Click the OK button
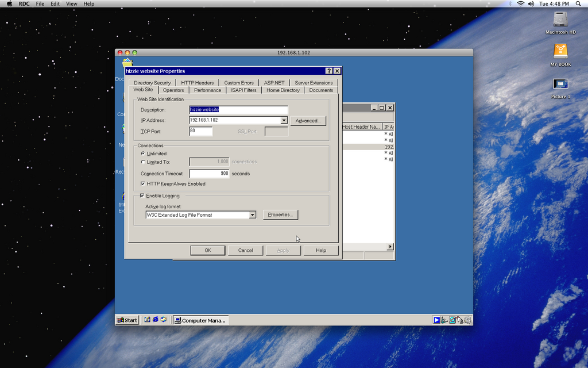Screen dimensions: 588x368 click(208, 251)
